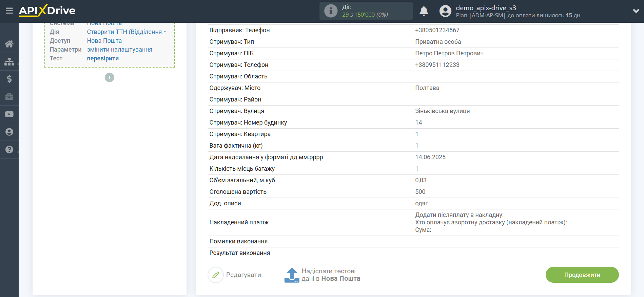
Task: Open the dollar billing icon in sidebar
Action: tap(9, 79)
